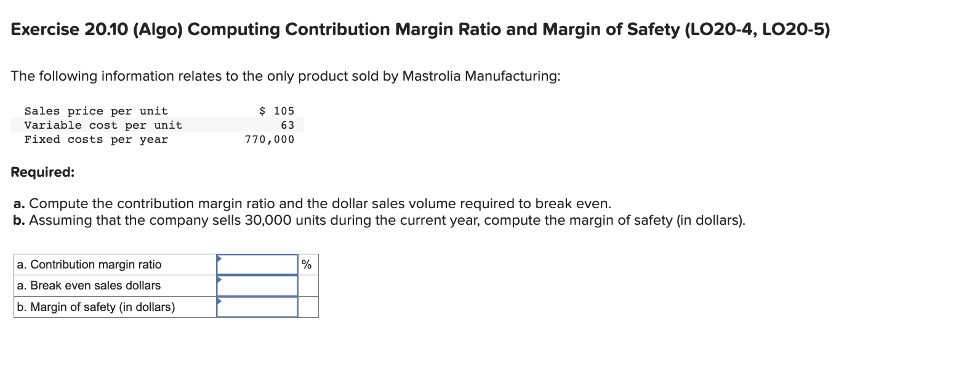Click the blue triangle marker in Margin of safety cell
Viewport: 980px width, 388px height.
click(219, 301)
